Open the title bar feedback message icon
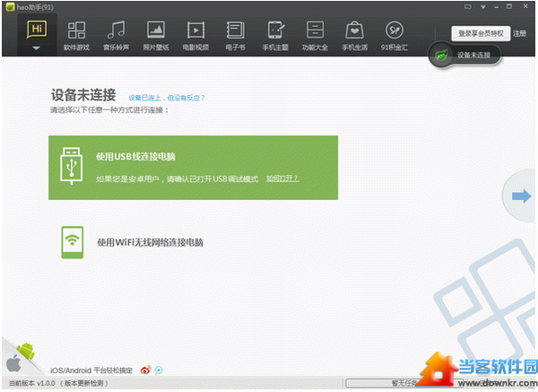 pyautogui.click(x=468, y=7)
